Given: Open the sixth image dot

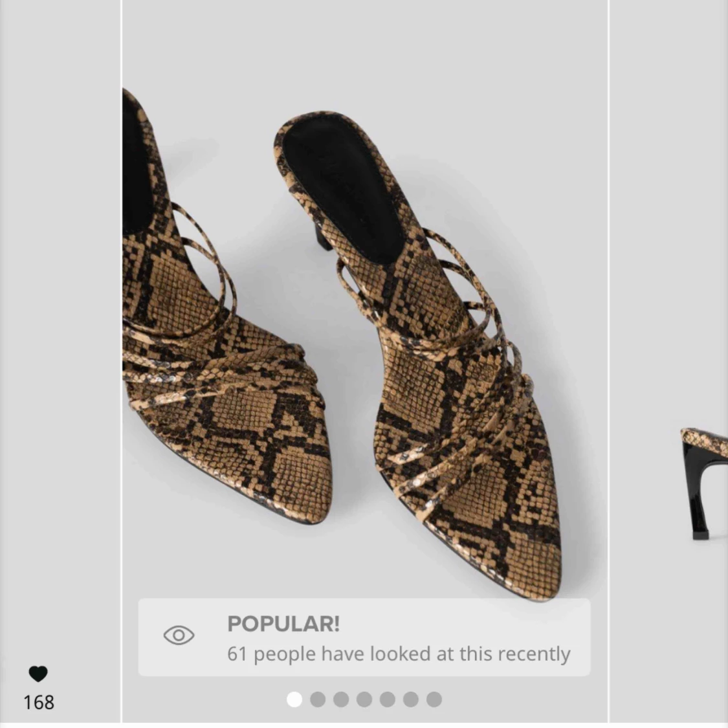Looking at the screenshot, I should tap(410, 700).
